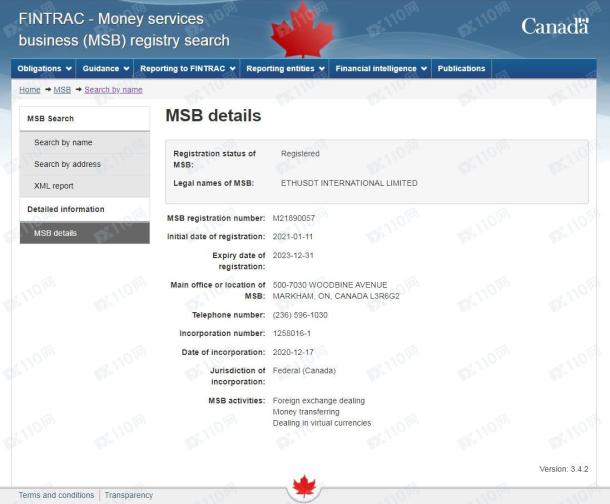
Task: Click the MSB activities label
Action: point(237,401)
